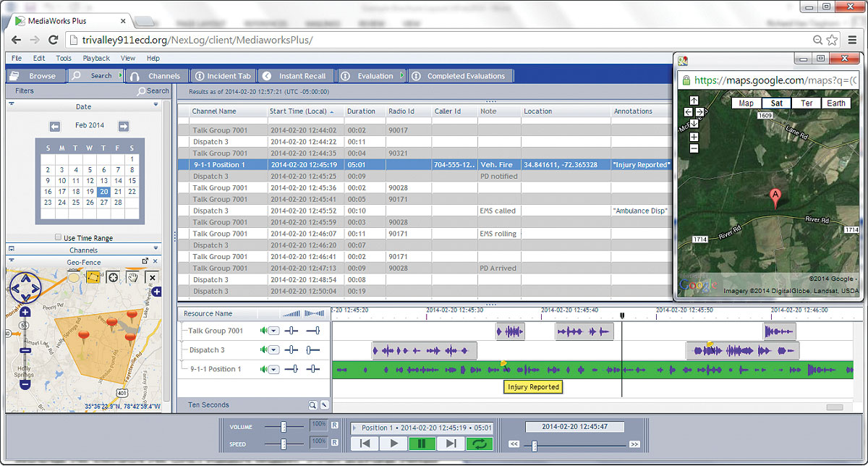Open the Playback menu
Screen dimensions: 868x466
pos(96,59)
